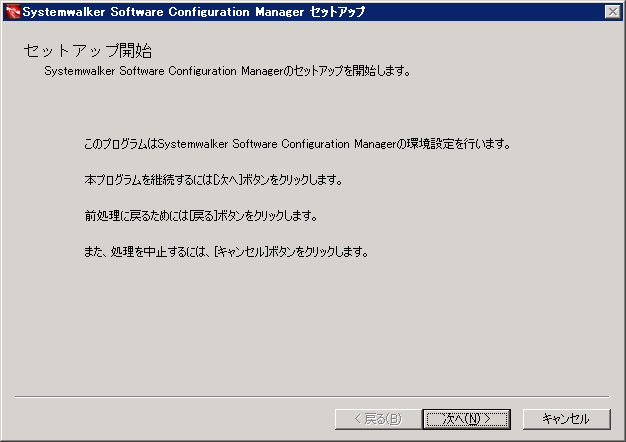Click the line starting with 前処理に戻る
The height and width of the screenshot is (442, 626).
click(x=201, y=216)
